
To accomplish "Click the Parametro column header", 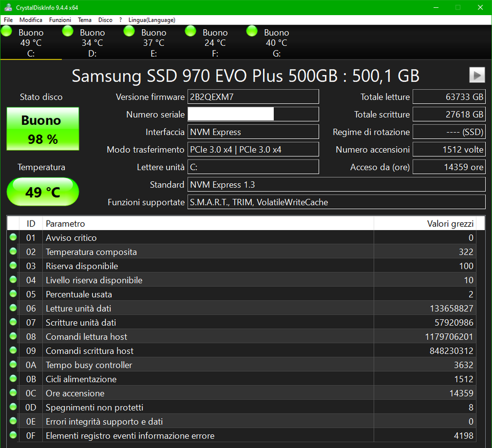I will [208, 223].
